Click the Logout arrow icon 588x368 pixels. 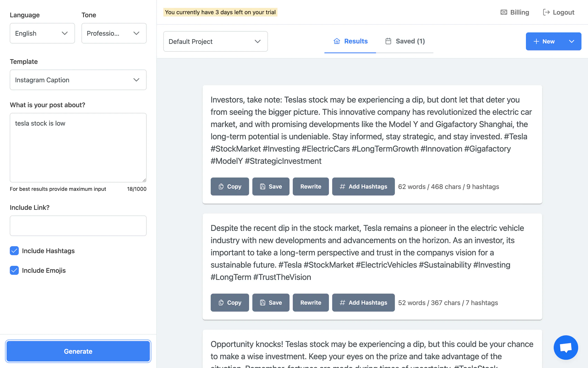click(546, 12)
